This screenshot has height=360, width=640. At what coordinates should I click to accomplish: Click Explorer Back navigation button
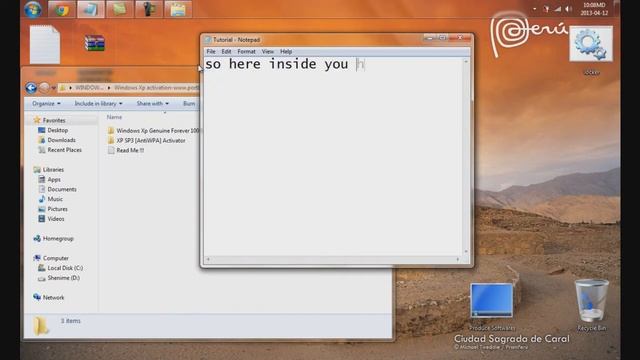pos(31,88)
